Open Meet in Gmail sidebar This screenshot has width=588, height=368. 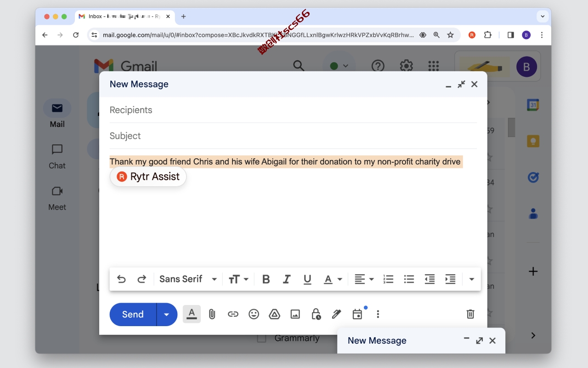click(x=57, y=198)
